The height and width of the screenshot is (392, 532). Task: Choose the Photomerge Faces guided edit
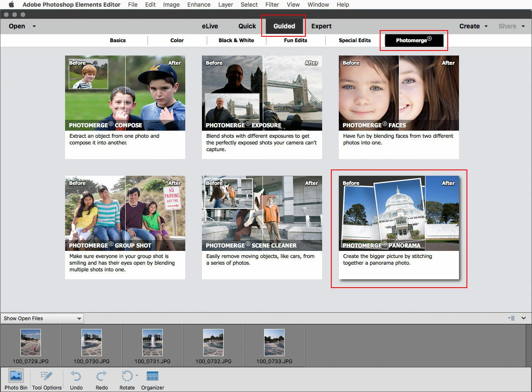[x=399, y=107]
